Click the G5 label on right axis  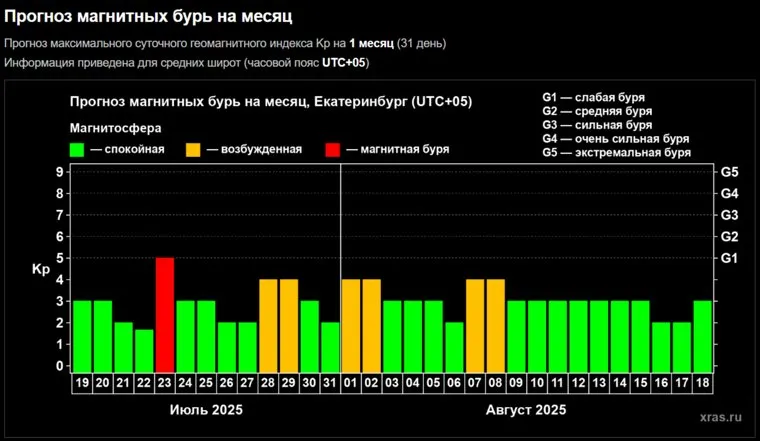pos(729,172)
